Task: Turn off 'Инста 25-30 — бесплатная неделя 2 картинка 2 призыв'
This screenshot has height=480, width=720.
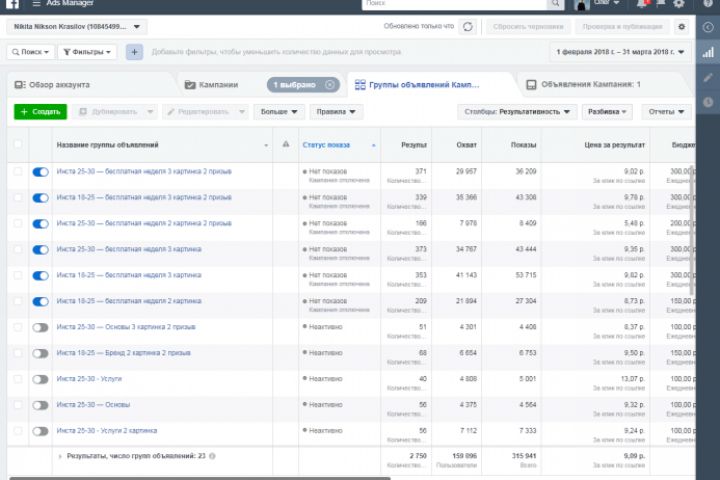Action: click(x=40, y=224)
